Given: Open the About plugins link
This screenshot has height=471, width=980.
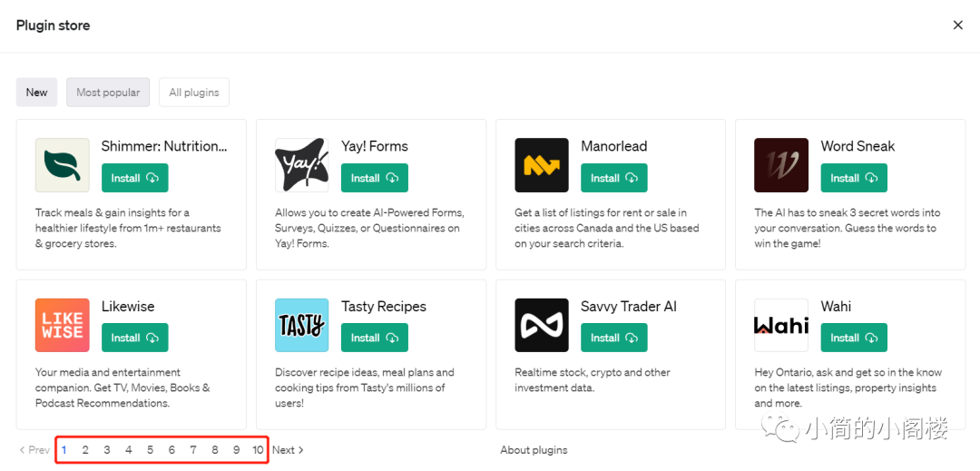Looking at the screenshot, I should [x=534, y=450].
